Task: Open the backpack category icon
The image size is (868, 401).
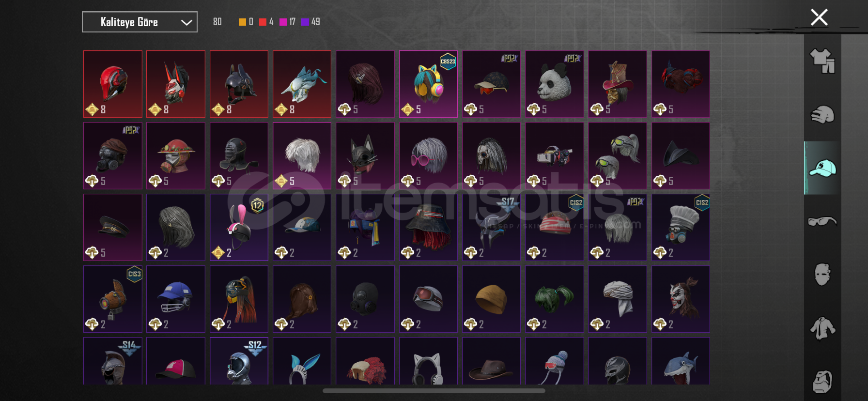Action: (822, 382)
